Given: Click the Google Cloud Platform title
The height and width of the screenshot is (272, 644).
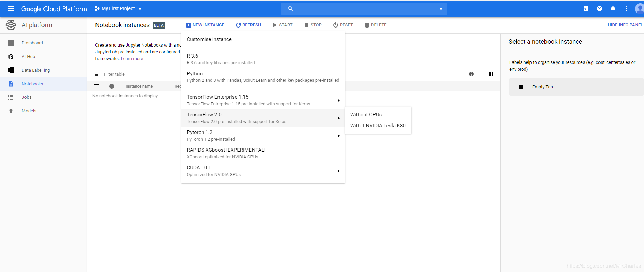Looking at the screenshot, I should click(x=54, y=9).
